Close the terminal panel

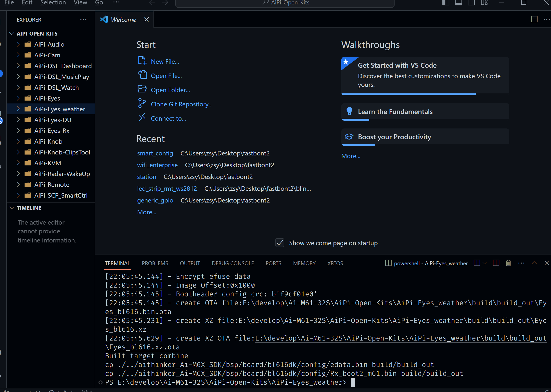(547, 263)
